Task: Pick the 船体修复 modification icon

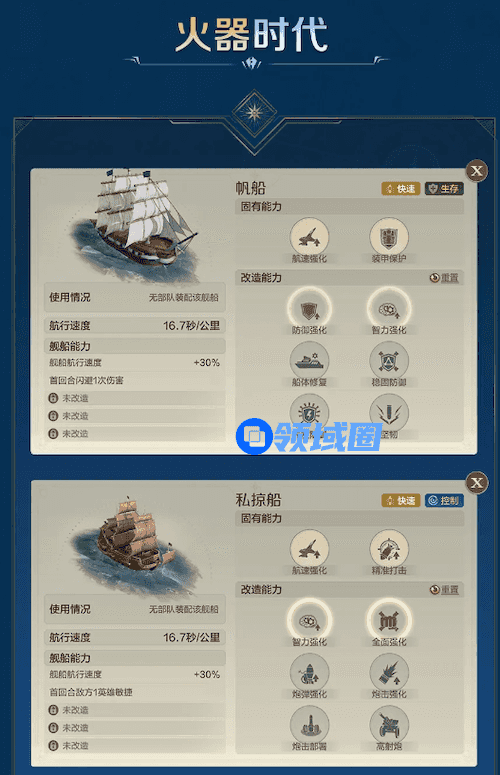Action: (x=309, y=361)
